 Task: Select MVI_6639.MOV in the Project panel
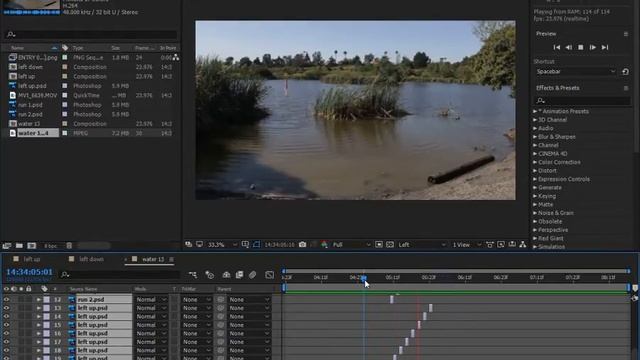point(38,96)
